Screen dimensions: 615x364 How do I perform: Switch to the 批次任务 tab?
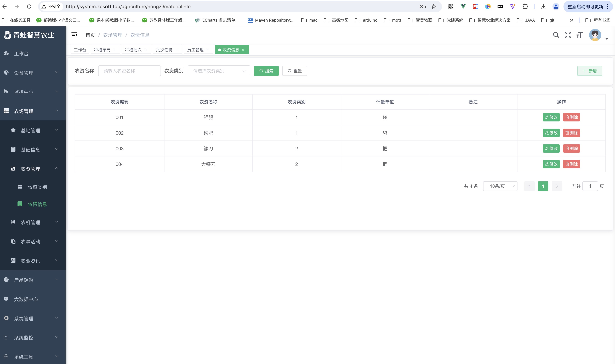pyautogui.click(x=164, y=50)
